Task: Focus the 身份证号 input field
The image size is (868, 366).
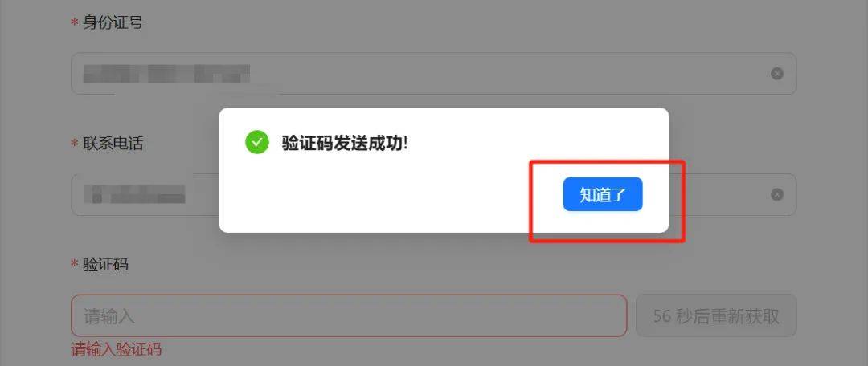Action: (x=434, y=74)
